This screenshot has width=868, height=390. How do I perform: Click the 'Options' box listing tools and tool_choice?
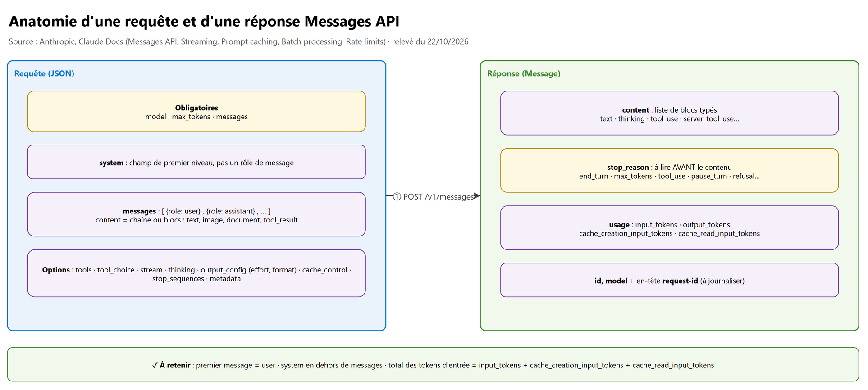[x=196, y=273]
